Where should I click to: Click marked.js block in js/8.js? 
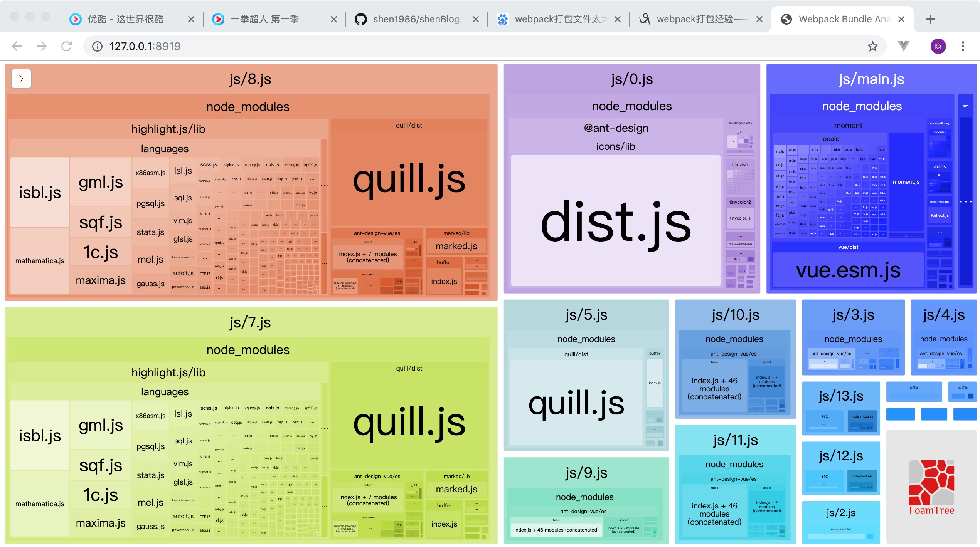[x=456, y=246]
